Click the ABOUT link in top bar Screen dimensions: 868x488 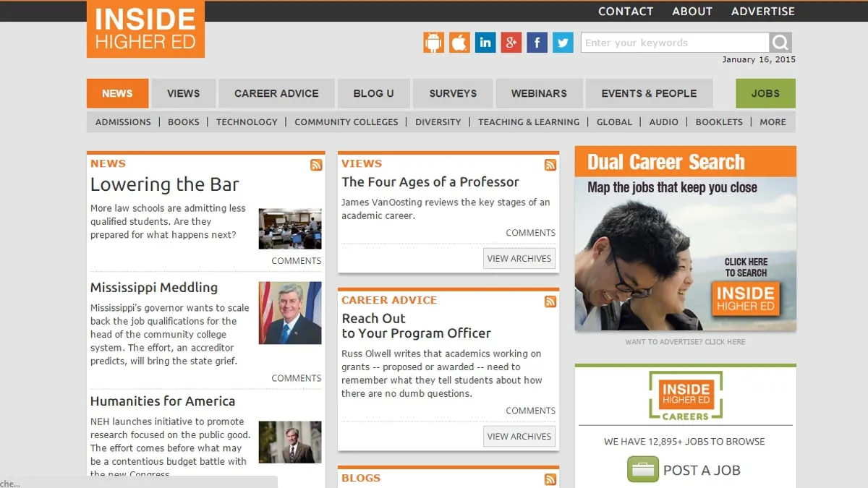pos(692,11)
